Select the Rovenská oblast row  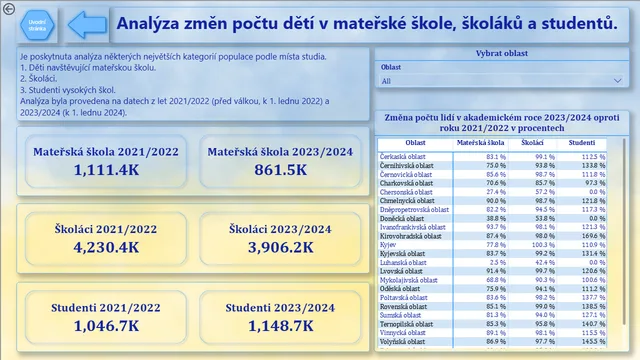click(x=492, y=307)
